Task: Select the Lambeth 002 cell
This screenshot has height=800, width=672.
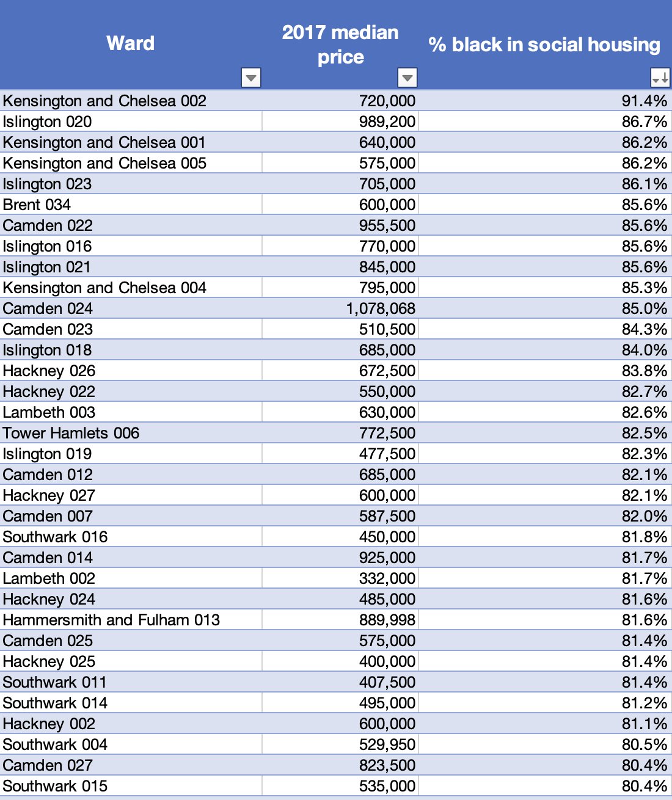Action: [131, 578]
